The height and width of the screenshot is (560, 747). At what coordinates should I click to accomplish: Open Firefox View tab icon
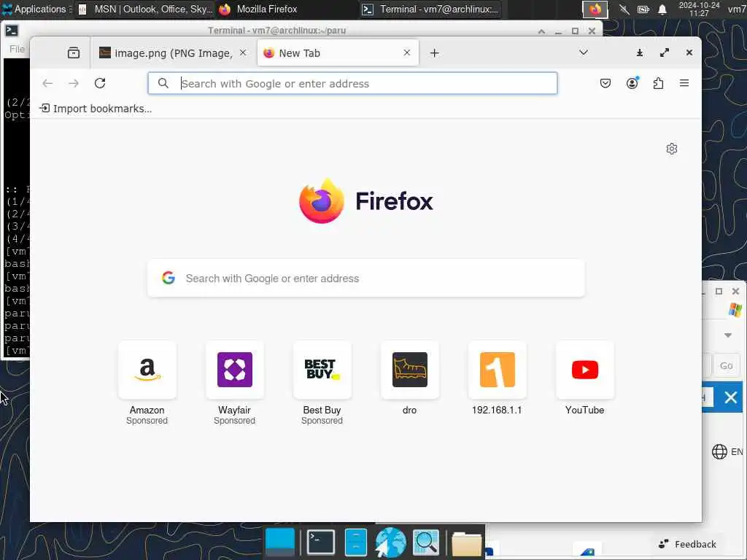74,52
